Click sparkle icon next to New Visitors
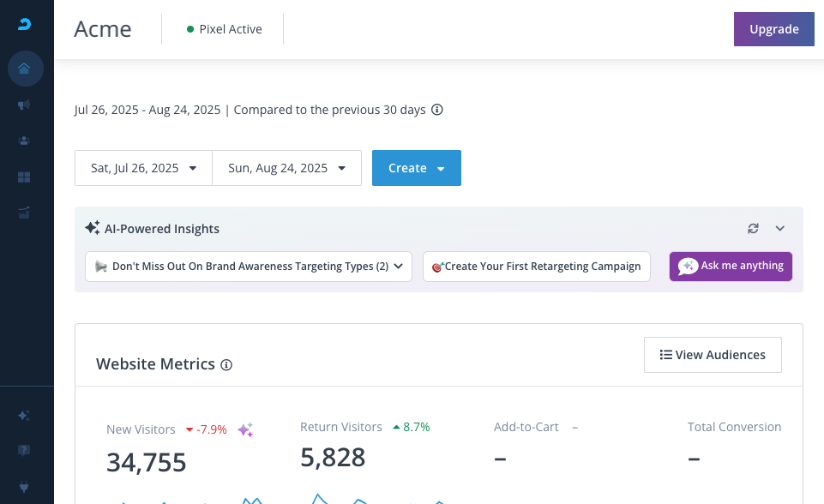Viewport: 824px width, 504px height. coord(245,429)
